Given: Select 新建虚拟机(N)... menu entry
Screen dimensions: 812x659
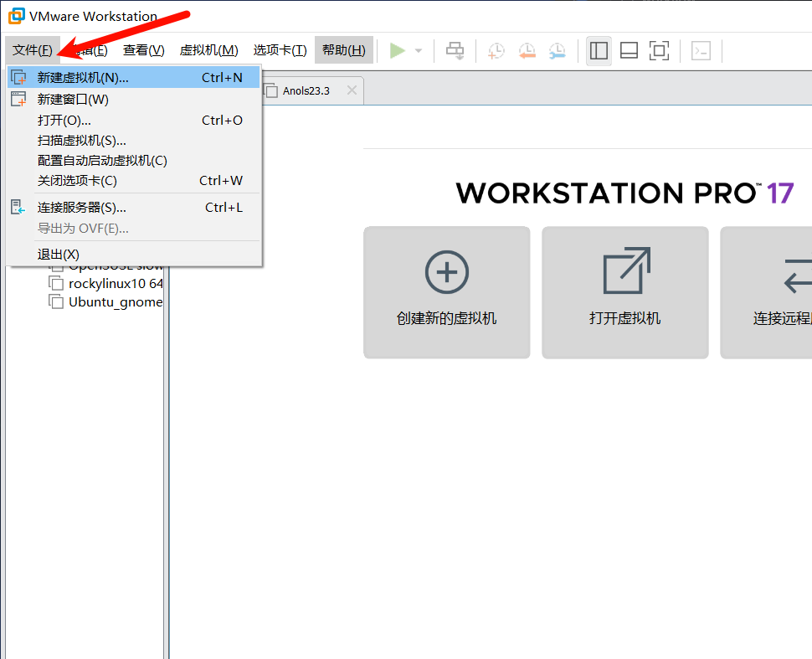Looking at the screenshot, I should [x=83, y=78].
